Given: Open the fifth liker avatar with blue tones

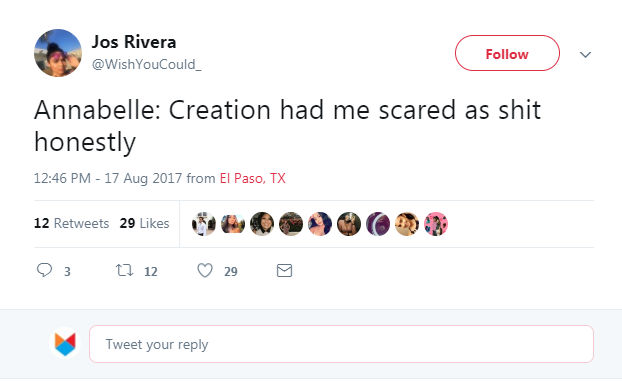Looking at the screenshot, I should click(x=320, y=224).
